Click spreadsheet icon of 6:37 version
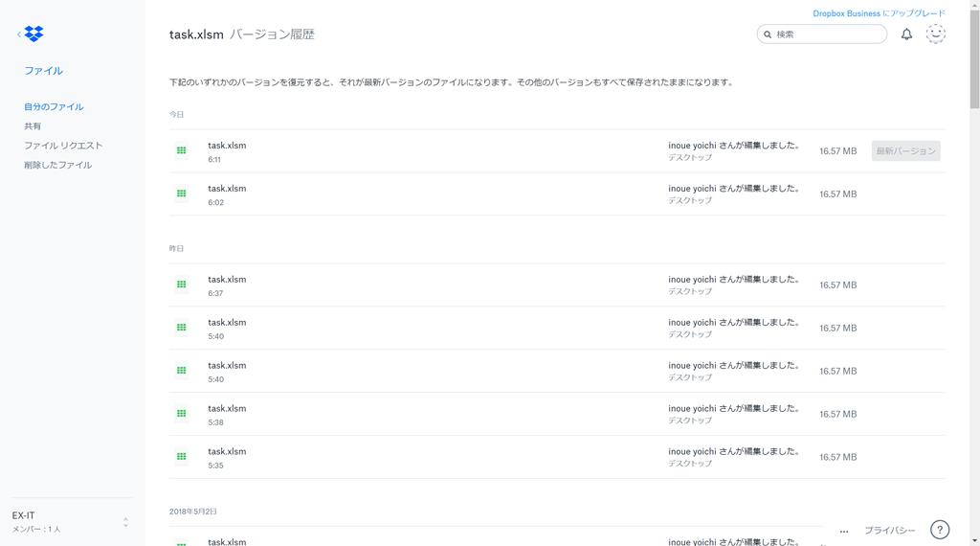 click(181, 284)
